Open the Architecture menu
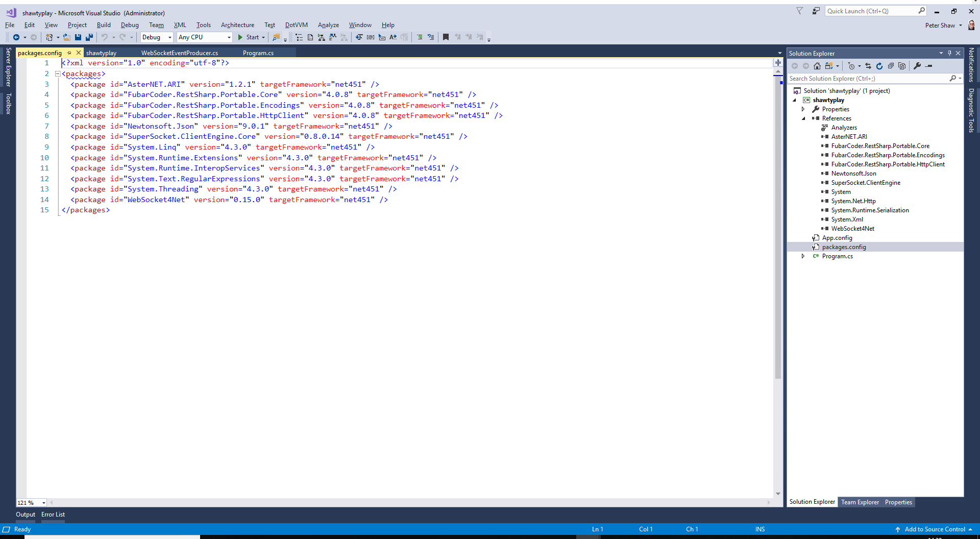 [237, 24]
